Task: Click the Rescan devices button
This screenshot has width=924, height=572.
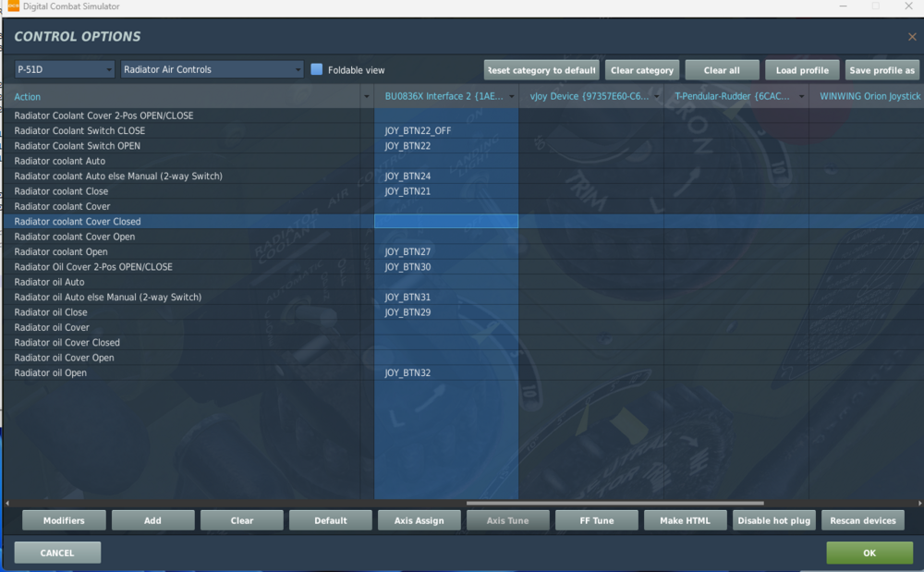Action: (863, 521)
